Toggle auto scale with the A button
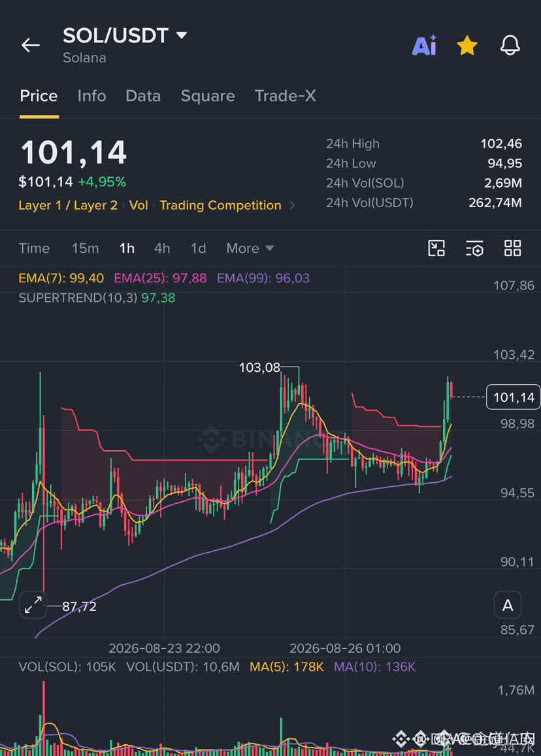The height and width of the screenshot is (756, 541). point(508,605)
